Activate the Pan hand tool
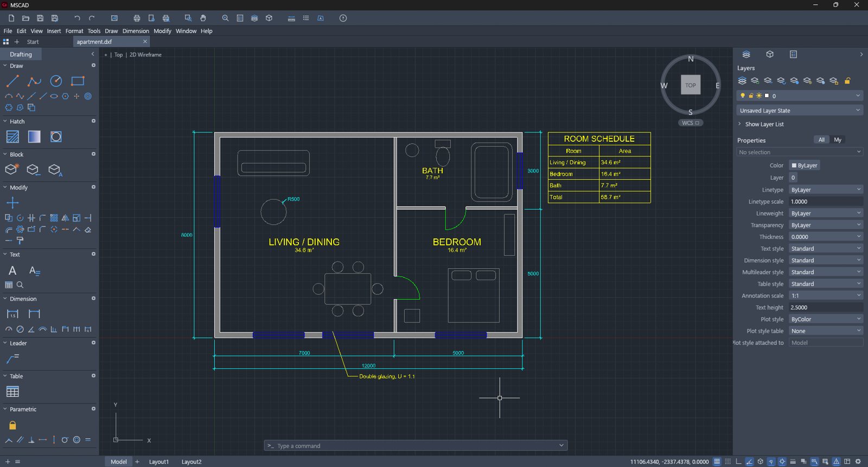Viewport: 868px width, 467px height. (x=203, y=18)
